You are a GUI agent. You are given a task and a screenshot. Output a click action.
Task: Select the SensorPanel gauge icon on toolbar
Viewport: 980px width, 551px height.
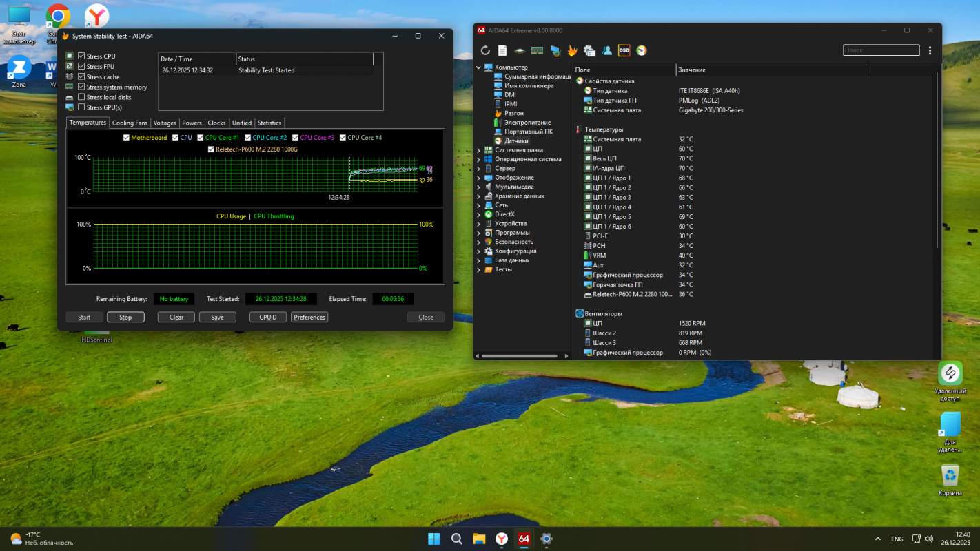(641, 50)
